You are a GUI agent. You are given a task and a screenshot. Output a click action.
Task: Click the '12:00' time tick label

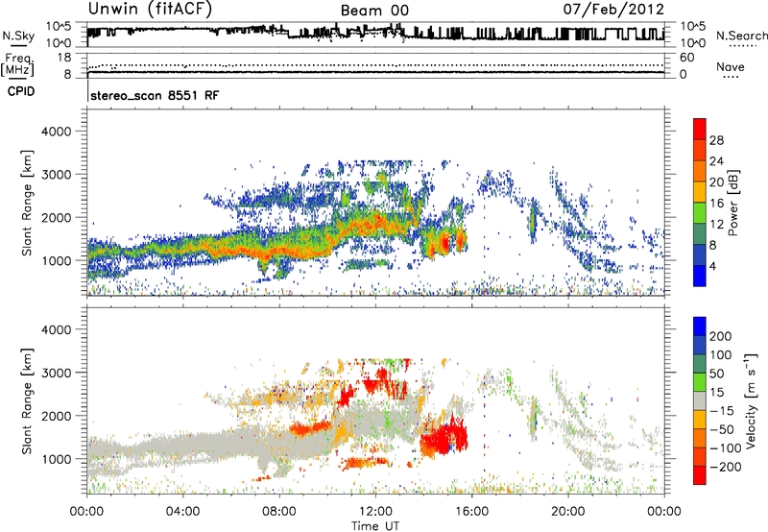pos(375,512)
